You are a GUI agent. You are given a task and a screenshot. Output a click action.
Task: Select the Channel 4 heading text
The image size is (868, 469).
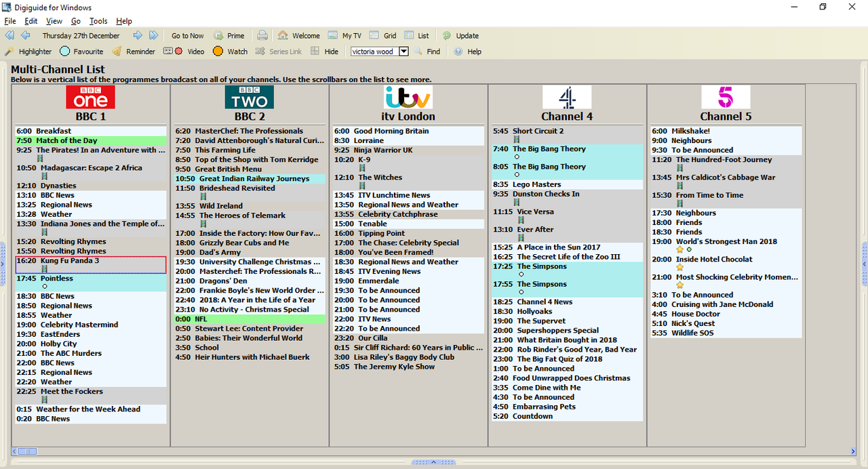pyautogui.click(x=567, y=116)
